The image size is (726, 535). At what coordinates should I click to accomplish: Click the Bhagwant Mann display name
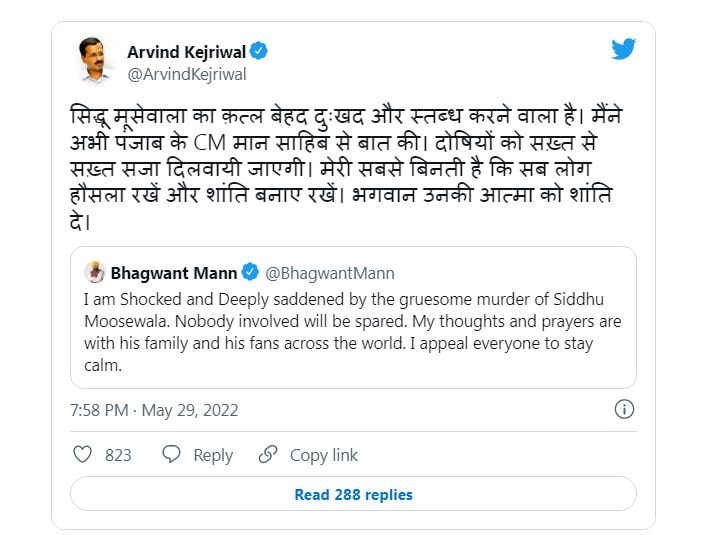pos(174,273)
